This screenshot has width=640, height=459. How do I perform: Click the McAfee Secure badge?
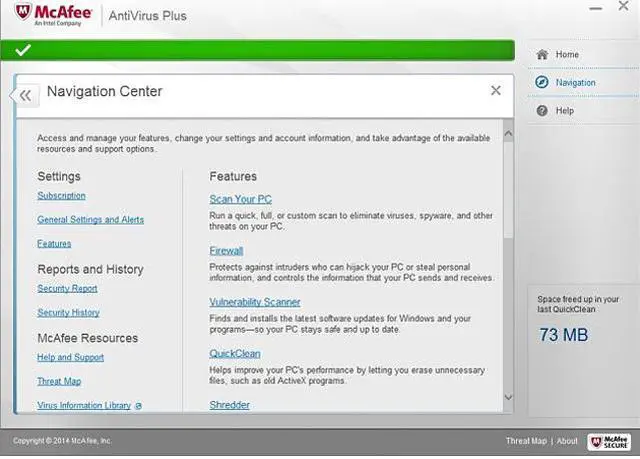[609, 441]
